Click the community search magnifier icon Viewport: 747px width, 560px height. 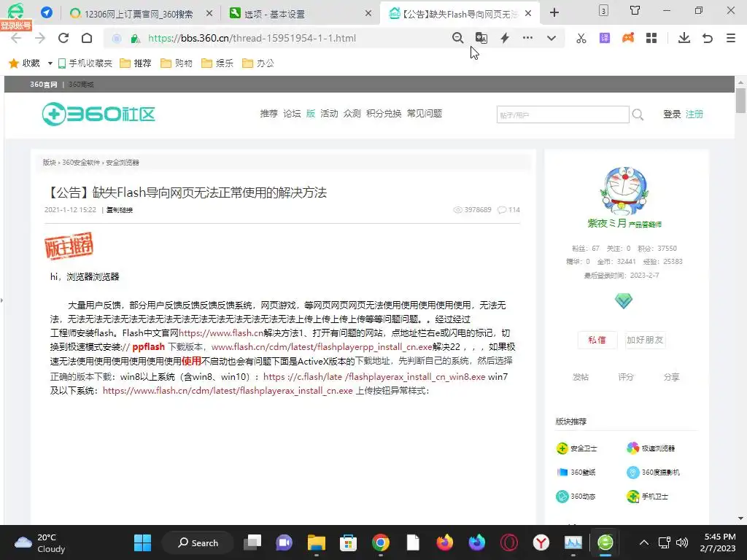[638, 114]
